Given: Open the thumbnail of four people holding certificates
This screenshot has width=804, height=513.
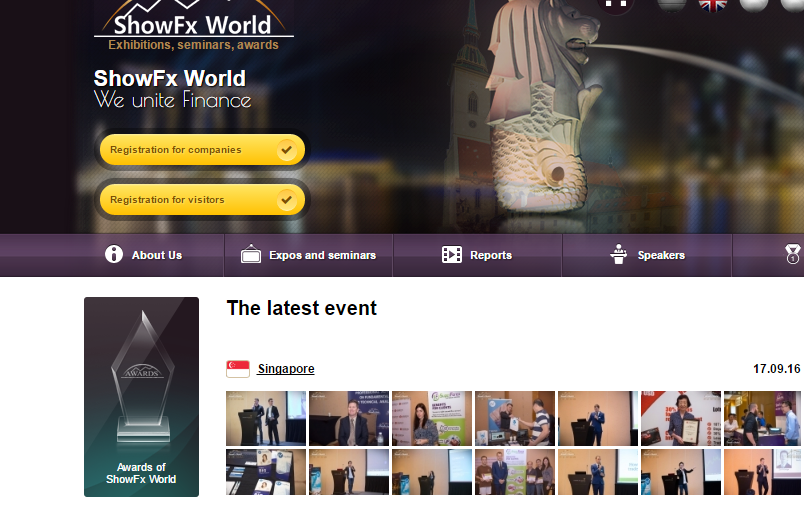Looking at the screenshot, I should click(514, 472).
